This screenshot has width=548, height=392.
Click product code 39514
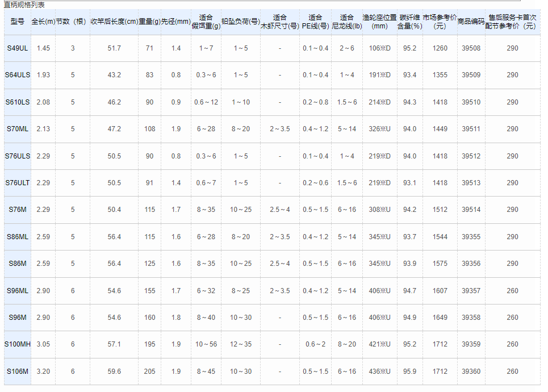[471, 210]
